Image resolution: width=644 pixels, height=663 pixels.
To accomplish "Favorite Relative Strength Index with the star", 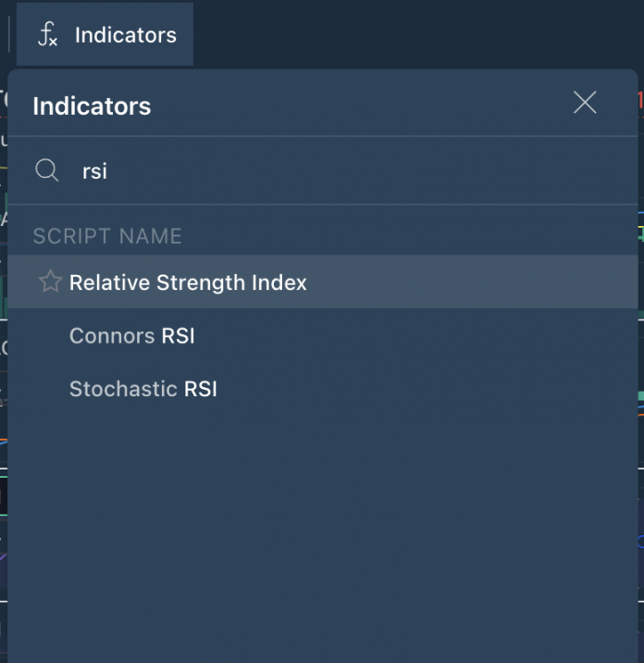I will [50, 281].
